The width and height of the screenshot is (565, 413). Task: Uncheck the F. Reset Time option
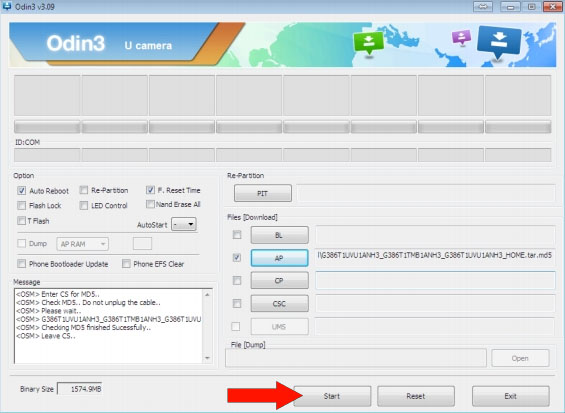pyautogui.click(x=150, y=190)
